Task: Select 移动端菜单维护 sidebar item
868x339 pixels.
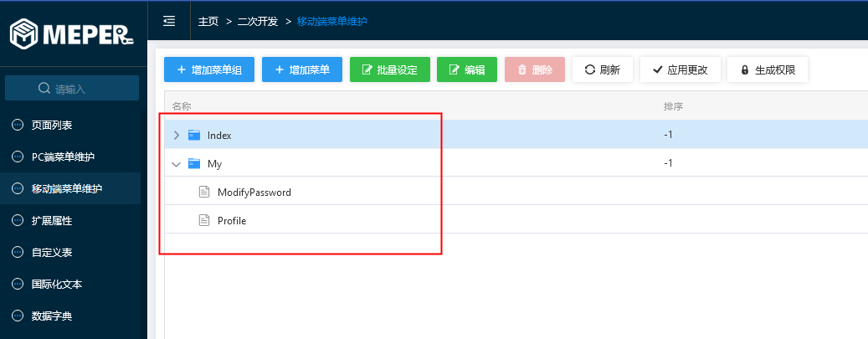Action: click(x=70, y=188)
